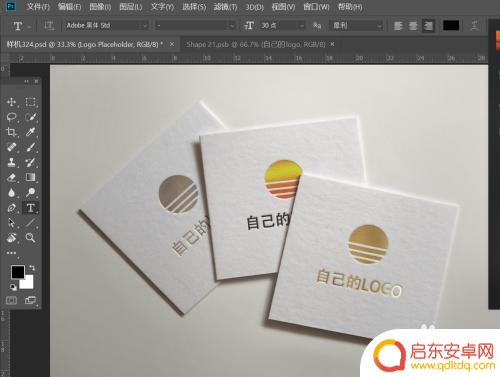Open the 窗口(W) menu
This screenshot has width=500, height=377.
(316, 7)
